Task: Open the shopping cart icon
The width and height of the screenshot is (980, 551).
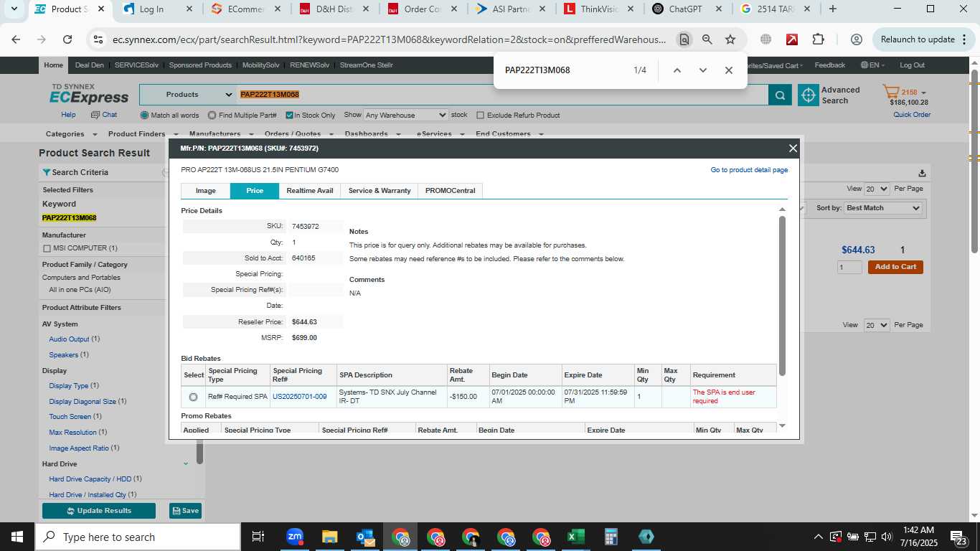Action: (x=890, y=92)
